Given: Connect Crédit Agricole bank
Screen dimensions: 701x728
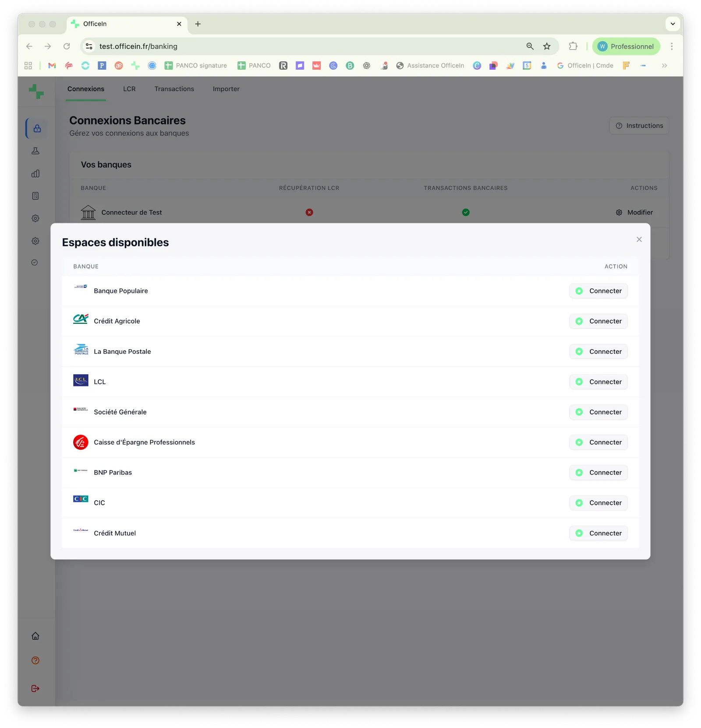Looking at the screenshot, I should tap(598, 321).
